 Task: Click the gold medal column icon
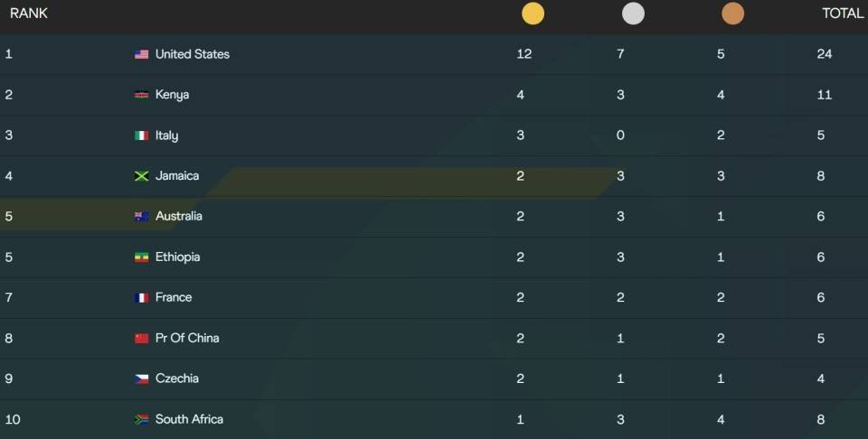click(533, 14)
